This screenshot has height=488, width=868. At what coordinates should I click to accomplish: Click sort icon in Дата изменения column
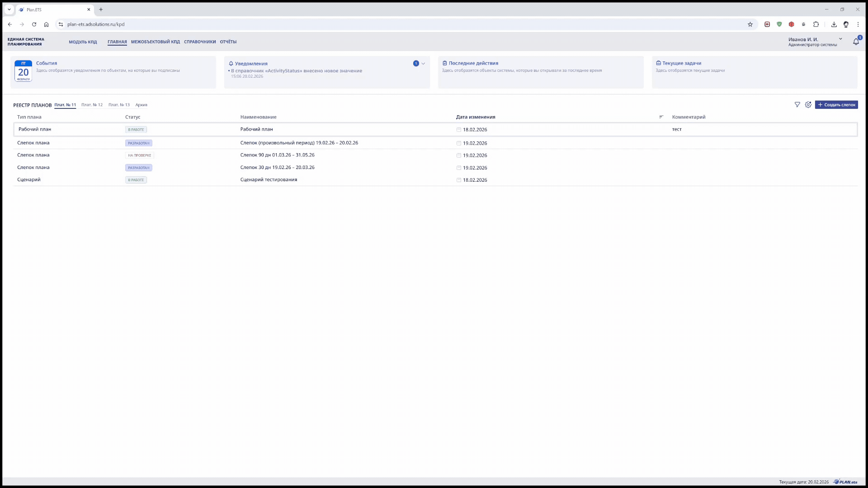coord(661,117)
